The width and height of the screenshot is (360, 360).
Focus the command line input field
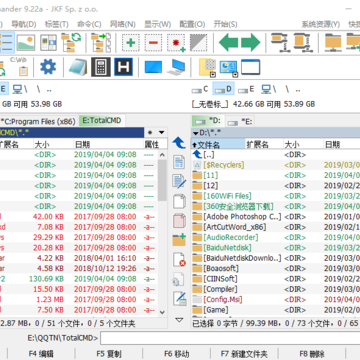pos(230,338)
